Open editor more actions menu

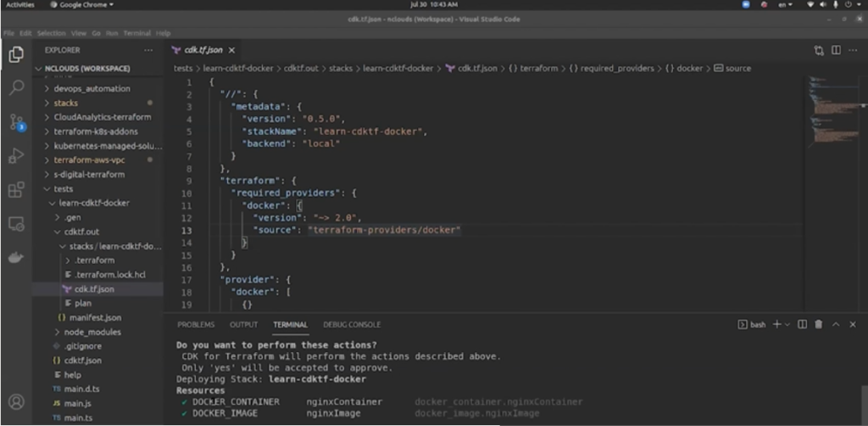point(853,50)
